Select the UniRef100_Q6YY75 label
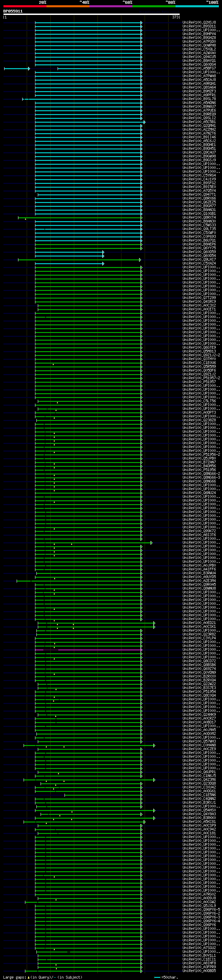This screenshot has height=980, width=222. pyautogui.click(x=199, y=248)
